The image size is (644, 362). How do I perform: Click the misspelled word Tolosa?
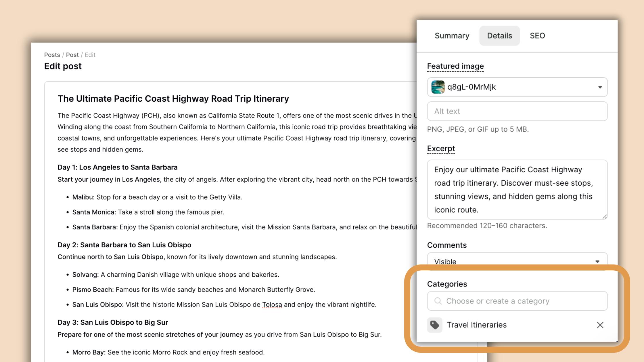(x=272, y=305)
